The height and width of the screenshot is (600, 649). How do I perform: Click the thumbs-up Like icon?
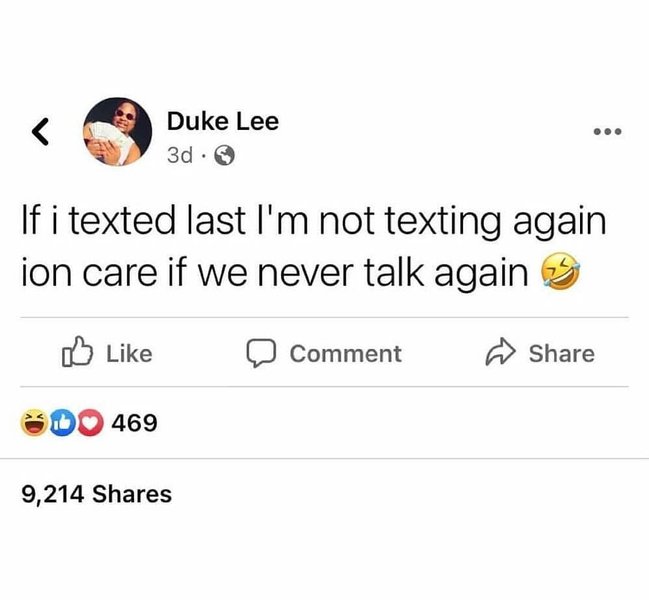[77, 352]
